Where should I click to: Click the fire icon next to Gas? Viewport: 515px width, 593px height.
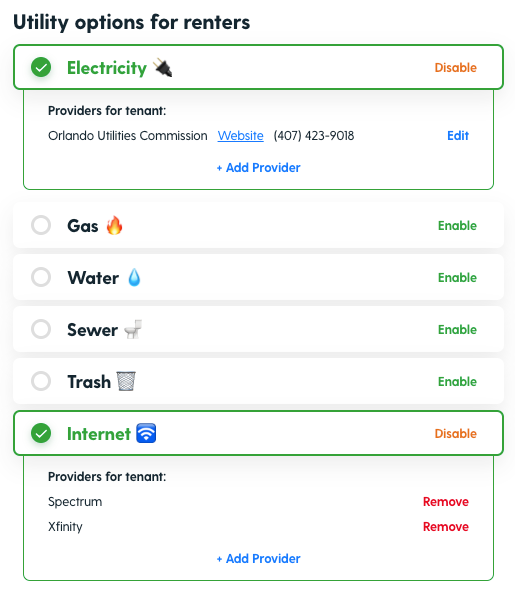[114, 225]
